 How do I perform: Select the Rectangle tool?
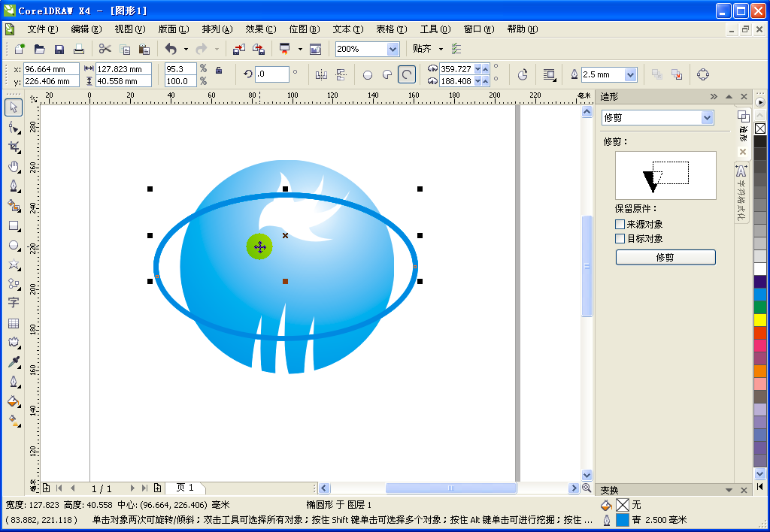click(x=14, y=225)
